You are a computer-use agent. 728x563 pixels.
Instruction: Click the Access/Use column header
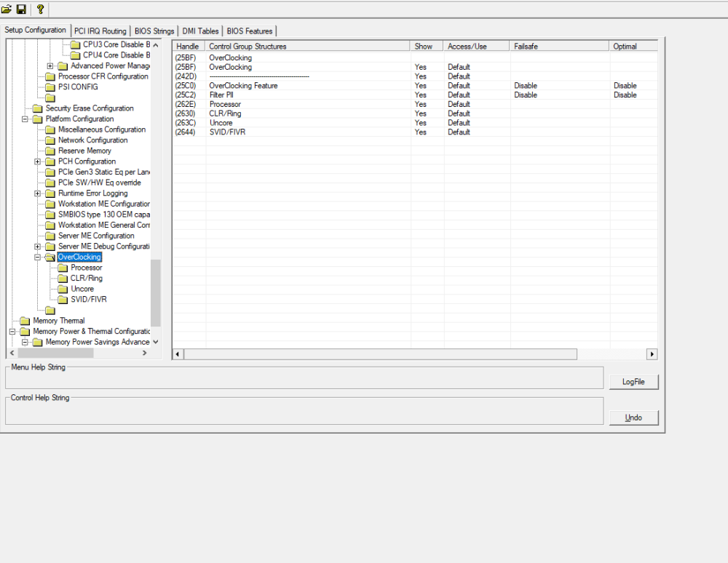(x=476, y=47)
